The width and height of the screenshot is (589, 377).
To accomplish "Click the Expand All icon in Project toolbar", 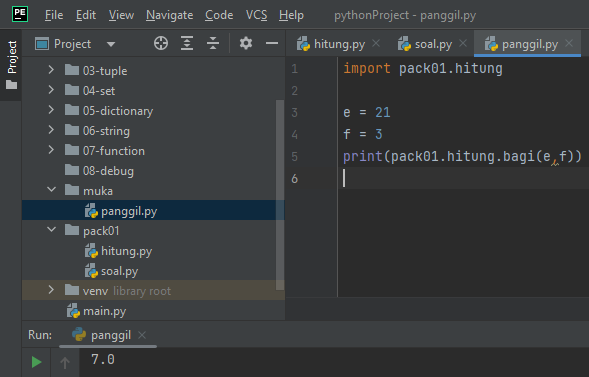I will tap(187, 44).
